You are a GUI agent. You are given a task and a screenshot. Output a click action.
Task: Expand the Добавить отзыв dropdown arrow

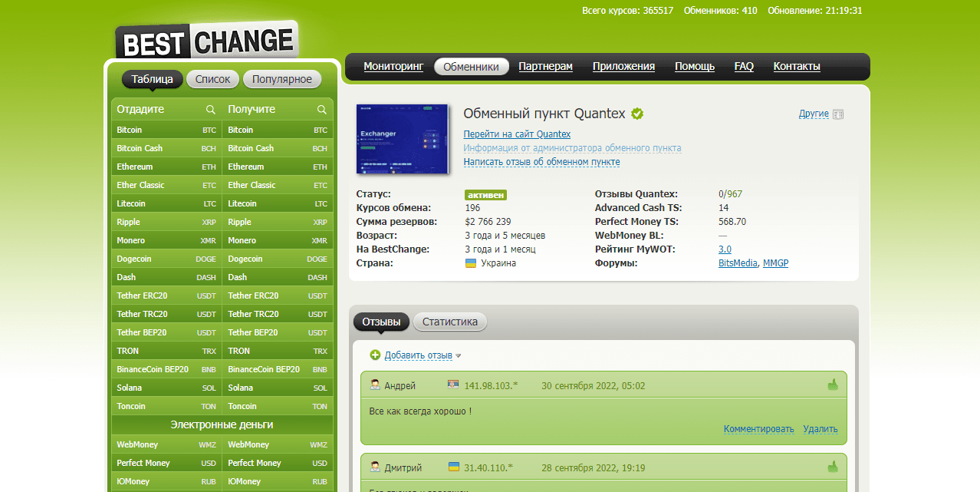coord(459,356)
